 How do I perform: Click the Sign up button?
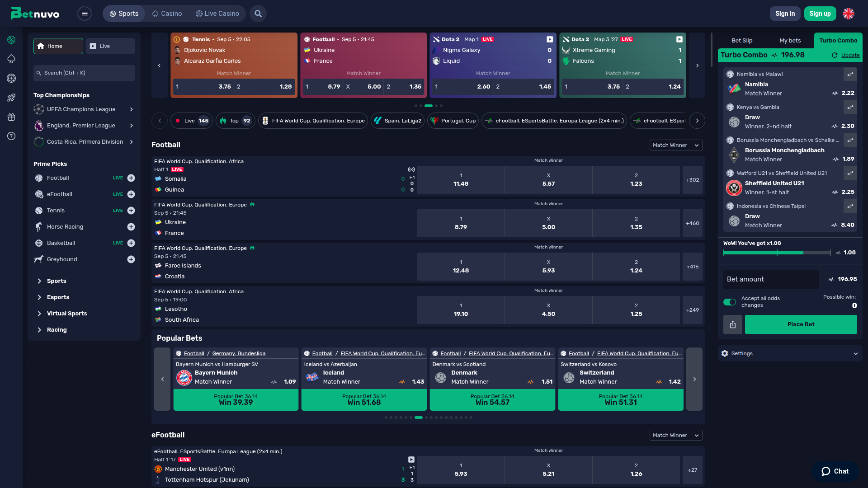tap(820, 14)
